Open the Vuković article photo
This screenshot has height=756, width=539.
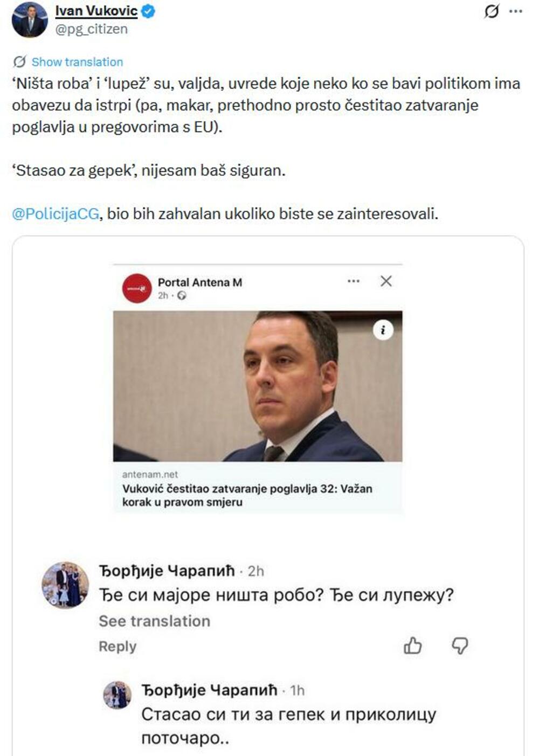[258, 386]
